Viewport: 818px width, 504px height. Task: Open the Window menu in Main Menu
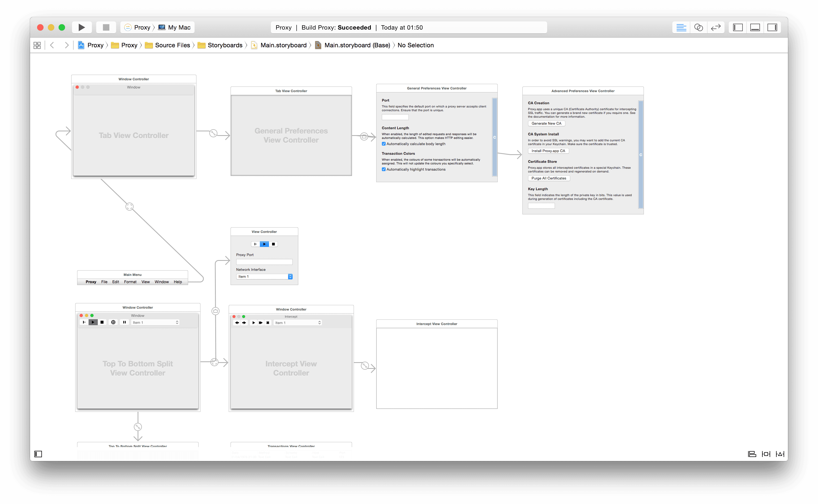coord(162,282)
